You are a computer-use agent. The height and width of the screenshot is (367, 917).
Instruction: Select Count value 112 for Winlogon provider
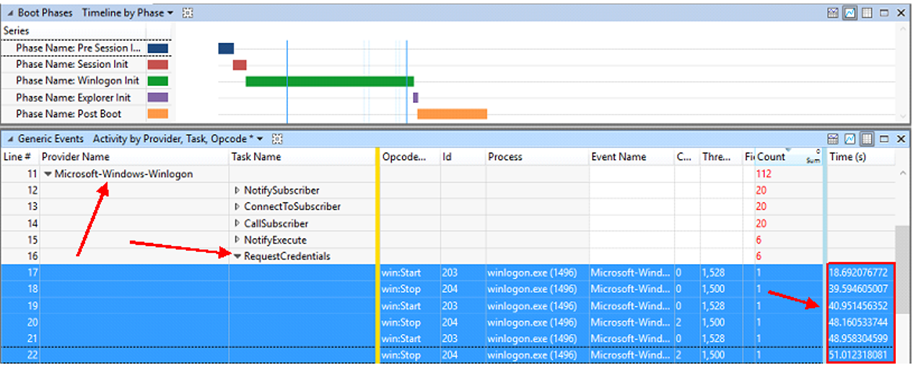click(764, 174)
